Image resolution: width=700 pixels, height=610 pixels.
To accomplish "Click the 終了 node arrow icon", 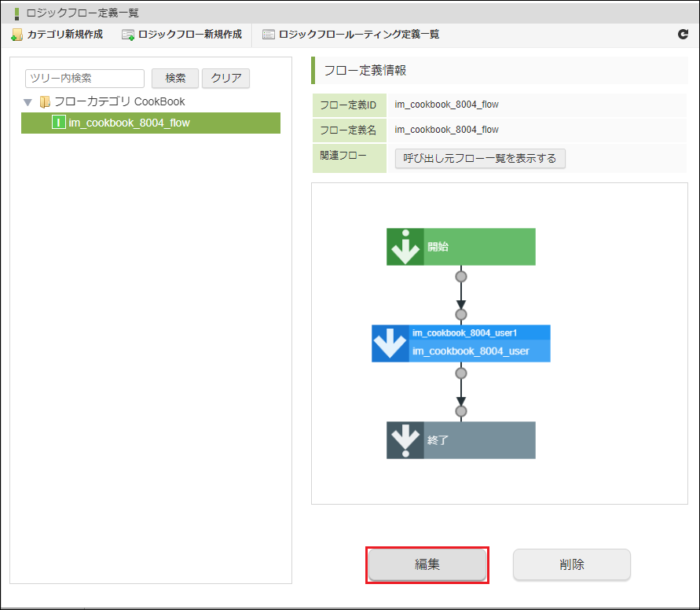I will click(405, 440).
